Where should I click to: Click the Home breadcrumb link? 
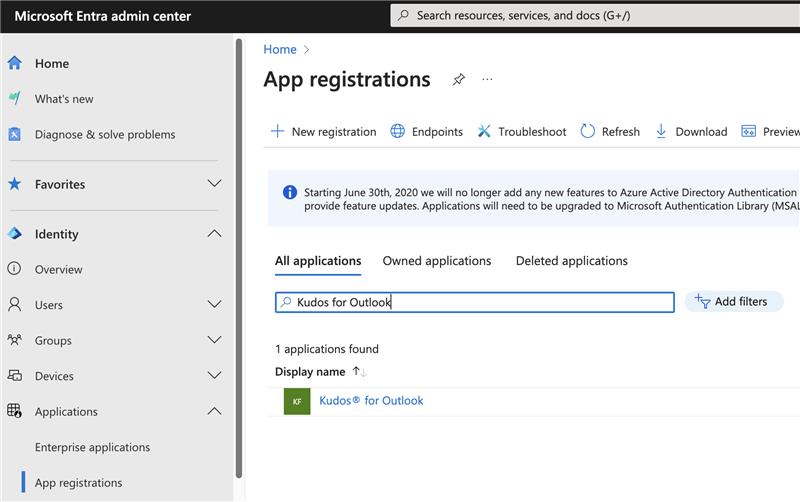[x=280, y=49]
